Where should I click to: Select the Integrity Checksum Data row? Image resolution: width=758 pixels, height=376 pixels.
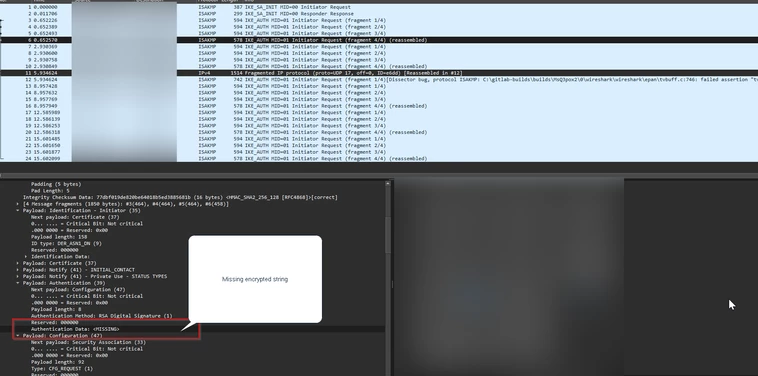pos(192,197)
